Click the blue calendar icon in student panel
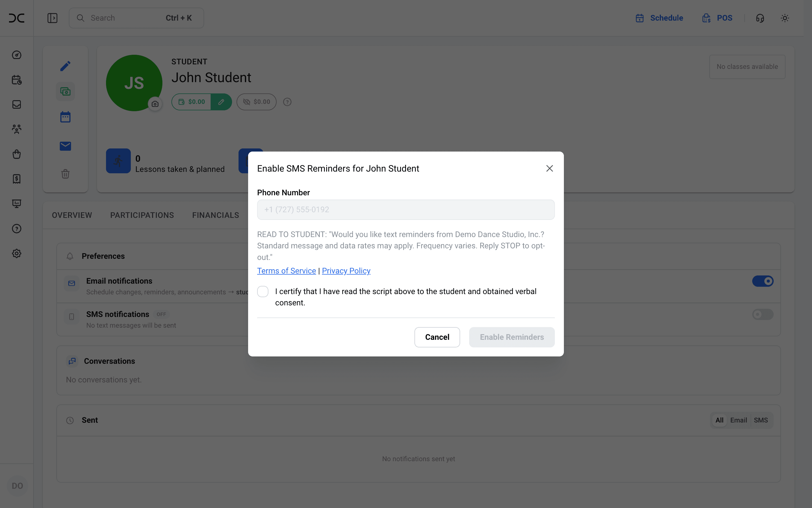 click(65, 117)
